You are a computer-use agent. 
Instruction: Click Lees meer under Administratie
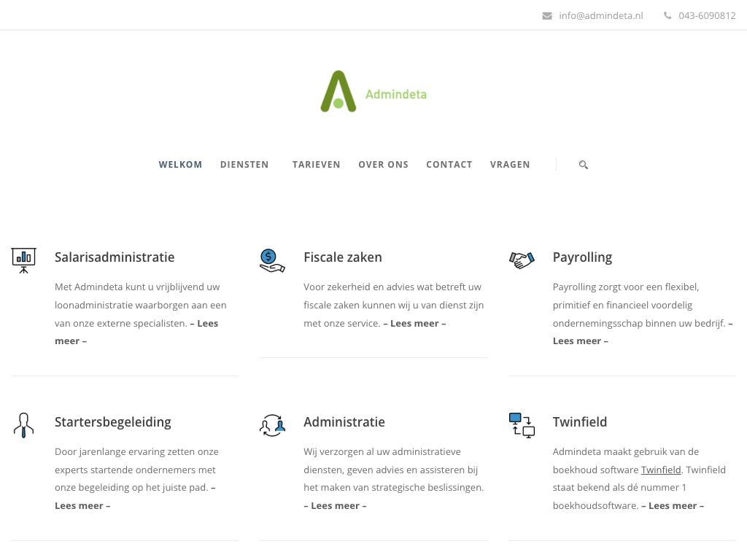coord(335,506)
